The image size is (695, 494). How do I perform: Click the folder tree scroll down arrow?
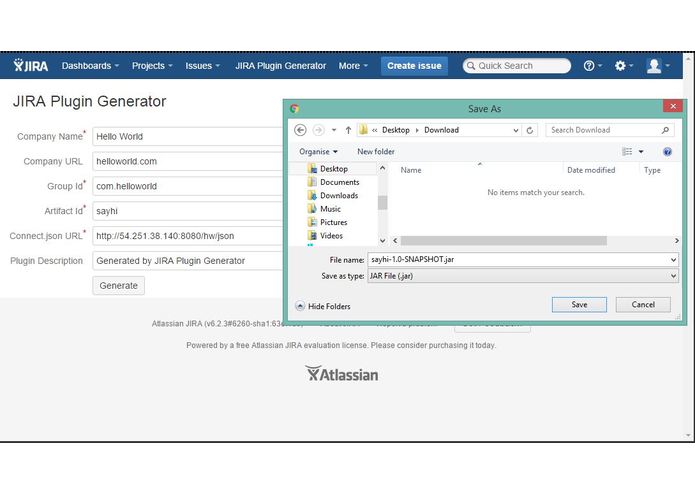click(x=383, y=241)
